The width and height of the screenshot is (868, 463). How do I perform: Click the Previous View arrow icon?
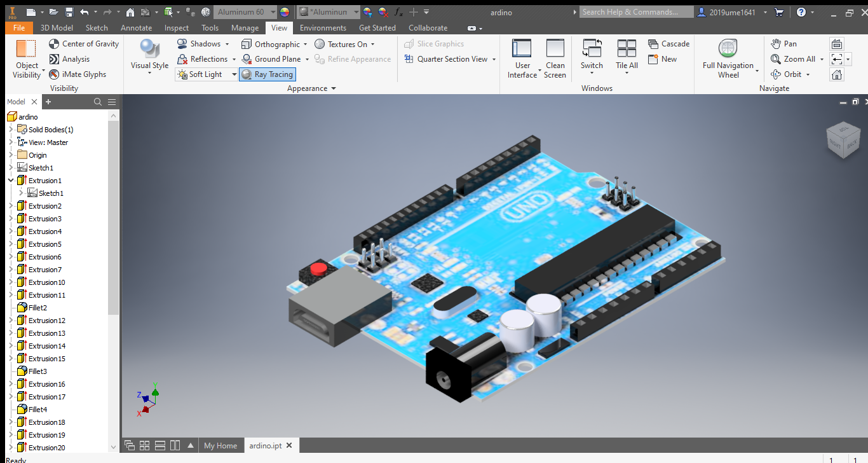837,59
